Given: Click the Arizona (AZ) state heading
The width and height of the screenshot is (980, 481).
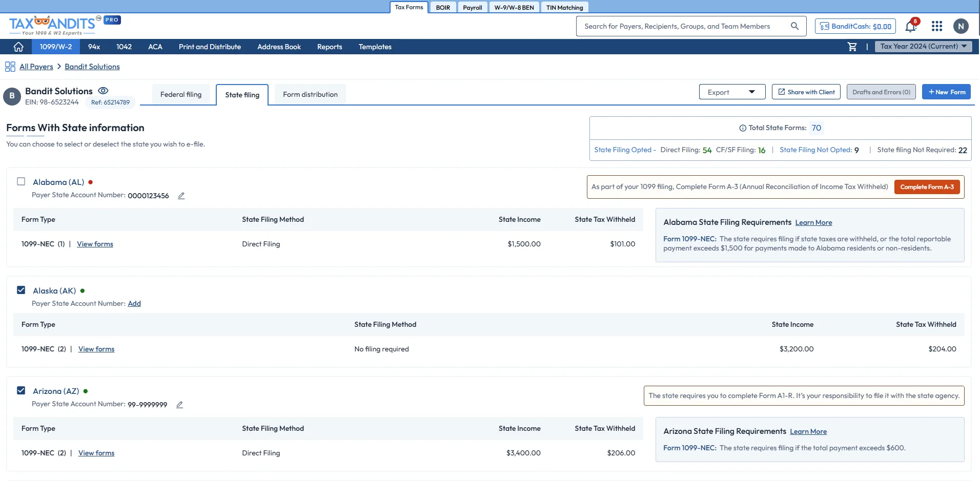Looking at the screenshot, I should point(56,391).
